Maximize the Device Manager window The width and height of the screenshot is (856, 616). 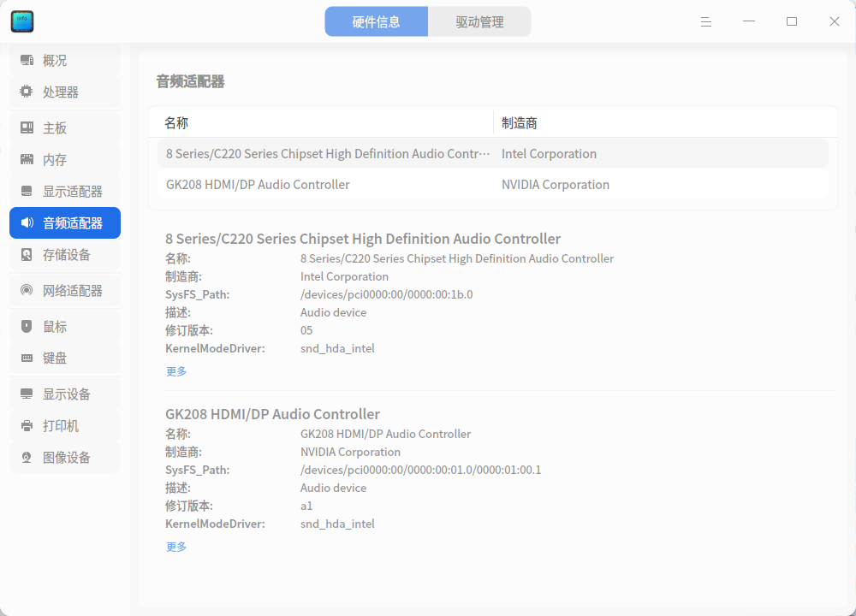792,22
